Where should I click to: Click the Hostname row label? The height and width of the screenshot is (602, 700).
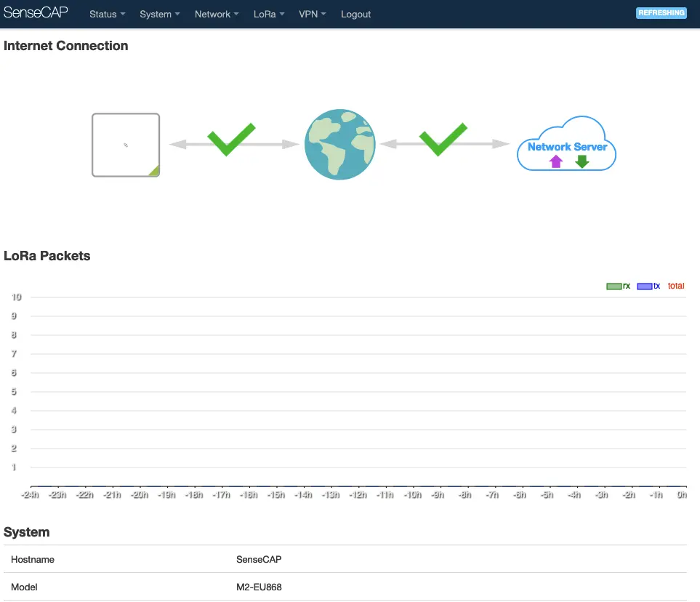tap(33, 560)
